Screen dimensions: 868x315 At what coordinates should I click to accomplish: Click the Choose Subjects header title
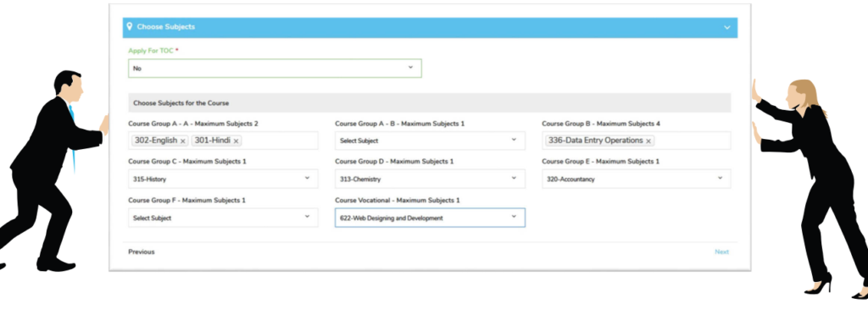tap(165, 26)
